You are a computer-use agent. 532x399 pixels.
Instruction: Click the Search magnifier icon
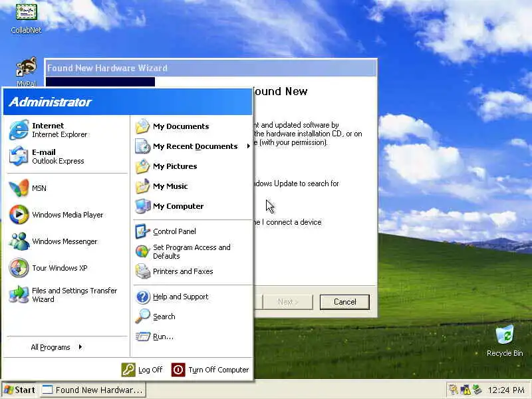142,317
